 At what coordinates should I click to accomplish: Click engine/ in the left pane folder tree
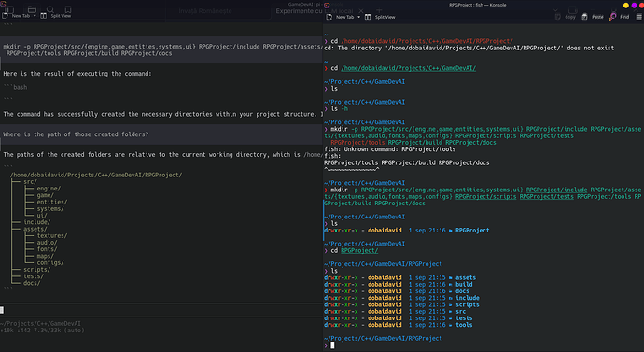click(49, 189)
